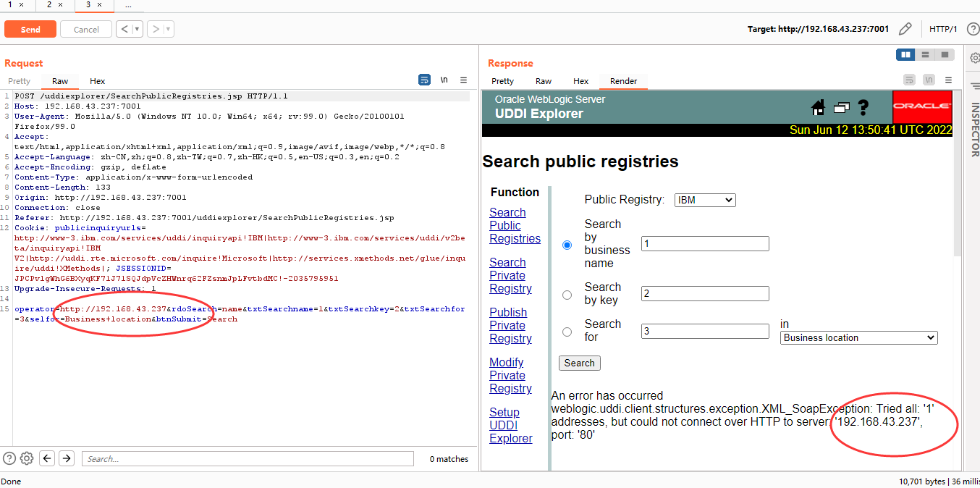Switch response view to Pretty
The image size is (980, 488).
(x=502, y=81)
